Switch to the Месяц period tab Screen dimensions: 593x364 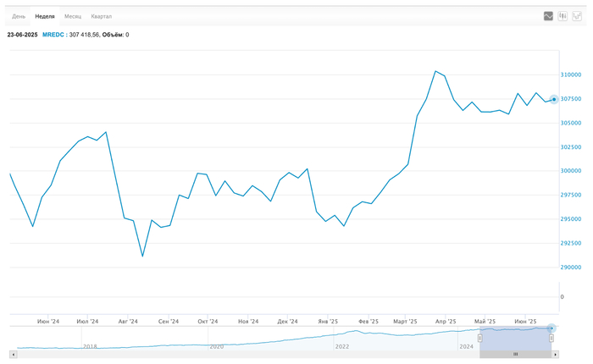pyautogui.click(x=74, y=16)
